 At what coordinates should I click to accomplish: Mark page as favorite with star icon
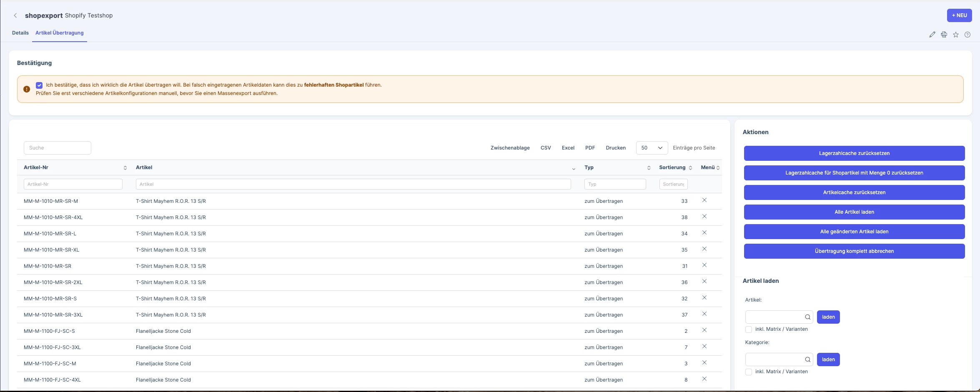[956, 35]
